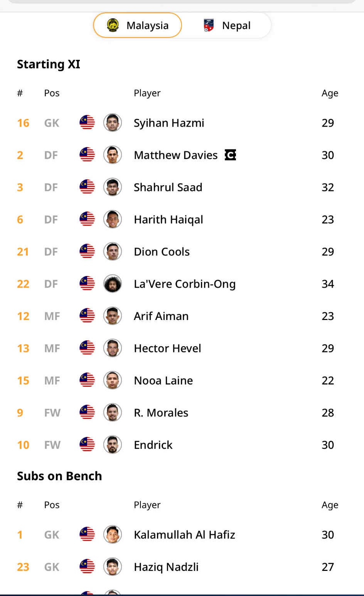Click the Malaysia flag next to Endrick
The width and height of the screenshot is (364, 596).
click(87, 445)
